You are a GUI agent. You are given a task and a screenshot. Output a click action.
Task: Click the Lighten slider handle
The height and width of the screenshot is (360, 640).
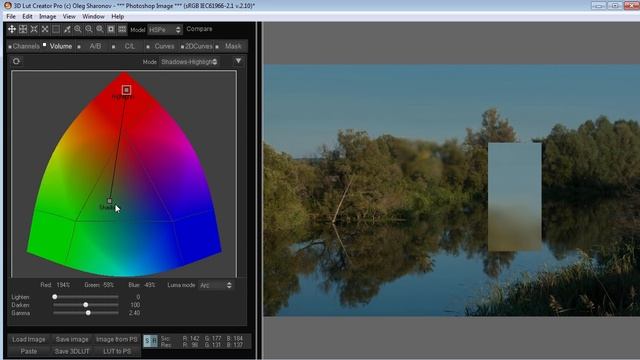[55, 297]
